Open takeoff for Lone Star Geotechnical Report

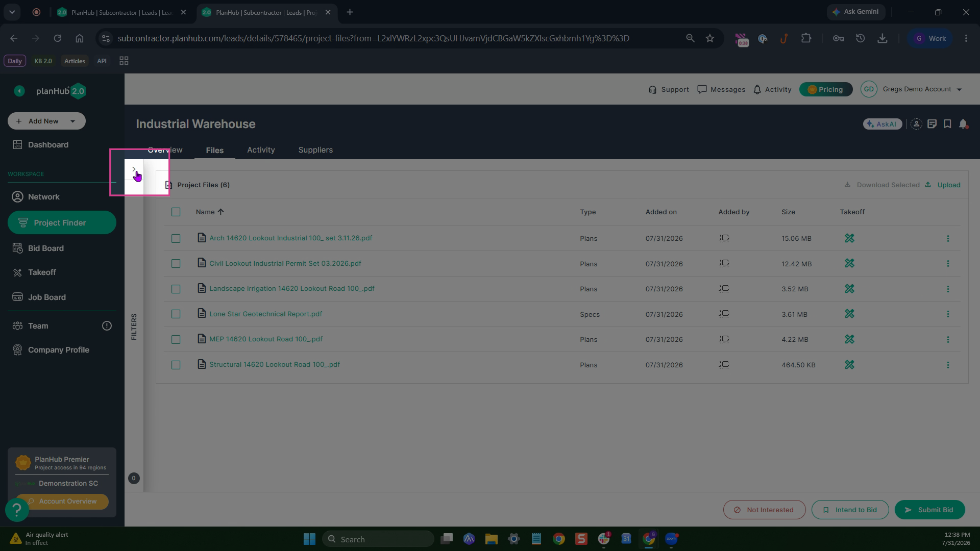pyautogui.click(x=849, y=314)
